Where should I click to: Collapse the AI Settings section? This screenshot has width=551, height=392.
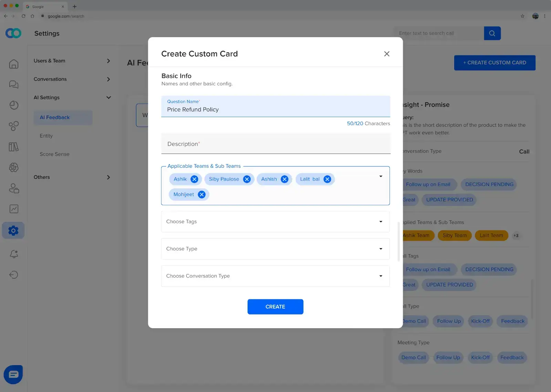[72, 97]
